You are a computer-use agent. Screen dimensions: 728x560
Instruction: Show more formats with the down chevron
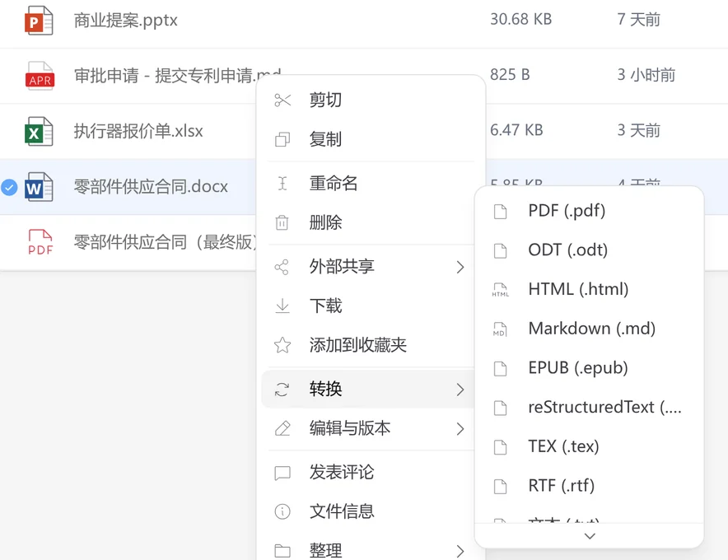pos(590,536)
